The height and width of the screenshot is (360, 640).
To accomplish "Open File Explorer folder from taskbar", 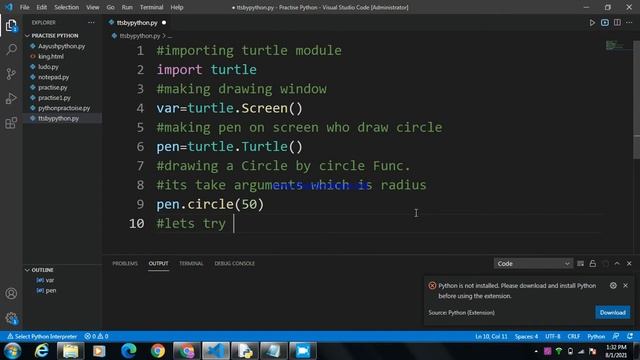I will [x=70, y=351].
